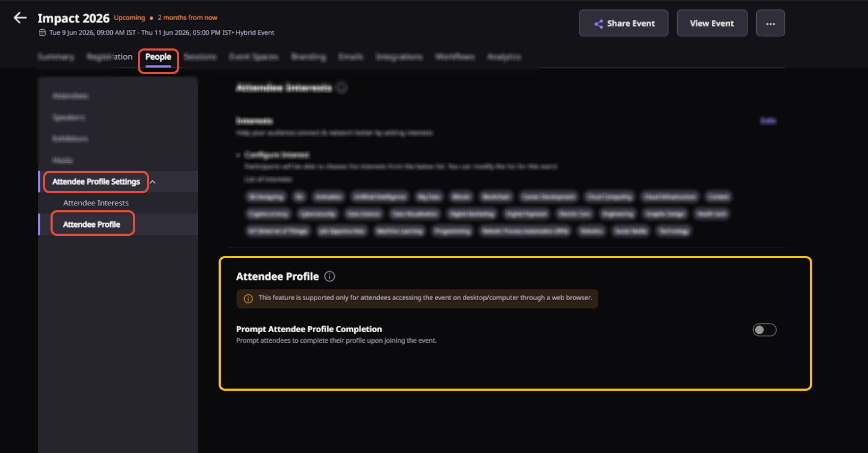This screenshot has width=868, height=453.
Task: Open Speakers in the left sidebar
Action: [69, 118]
